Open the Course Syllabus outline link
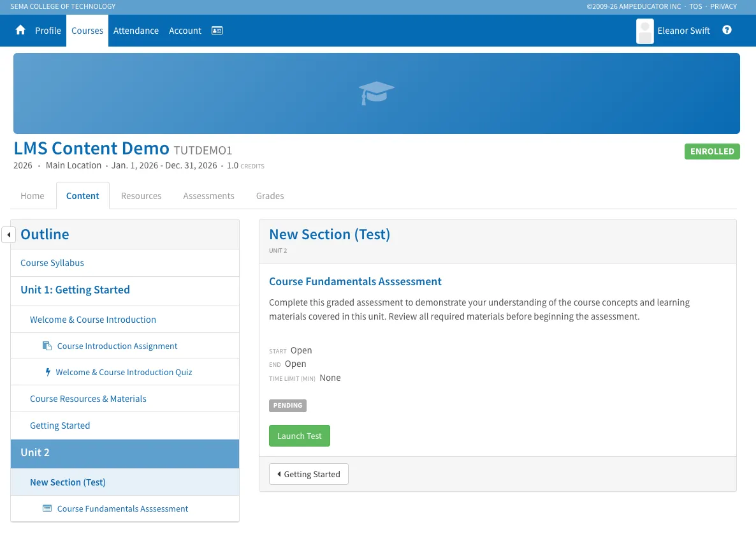This screenshot has width=756, height=541. point(52,263)
